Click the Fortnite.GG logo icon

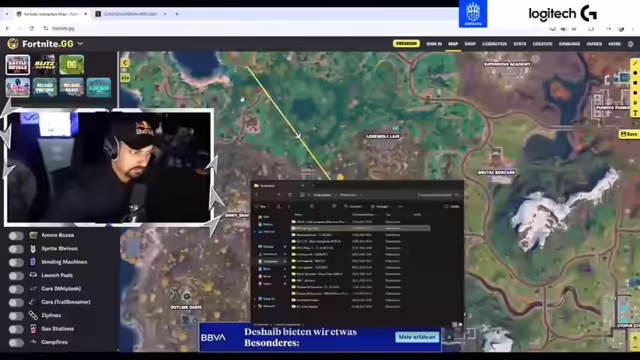[x=13, y=44]
